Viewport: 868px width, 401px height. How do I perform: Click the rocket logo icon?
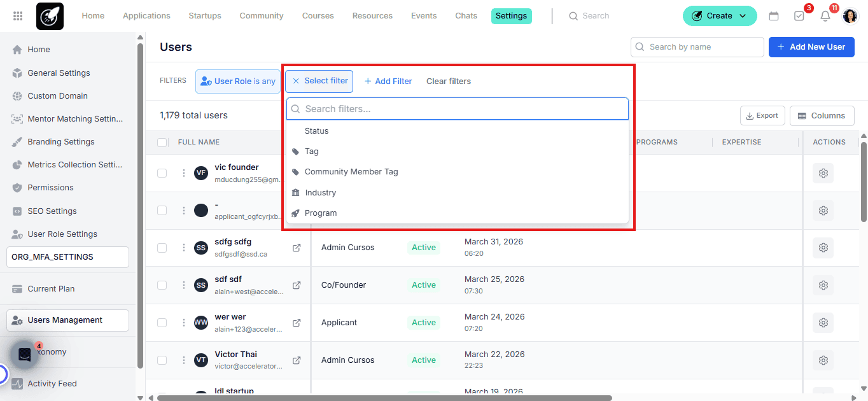(x=50, y=16)
